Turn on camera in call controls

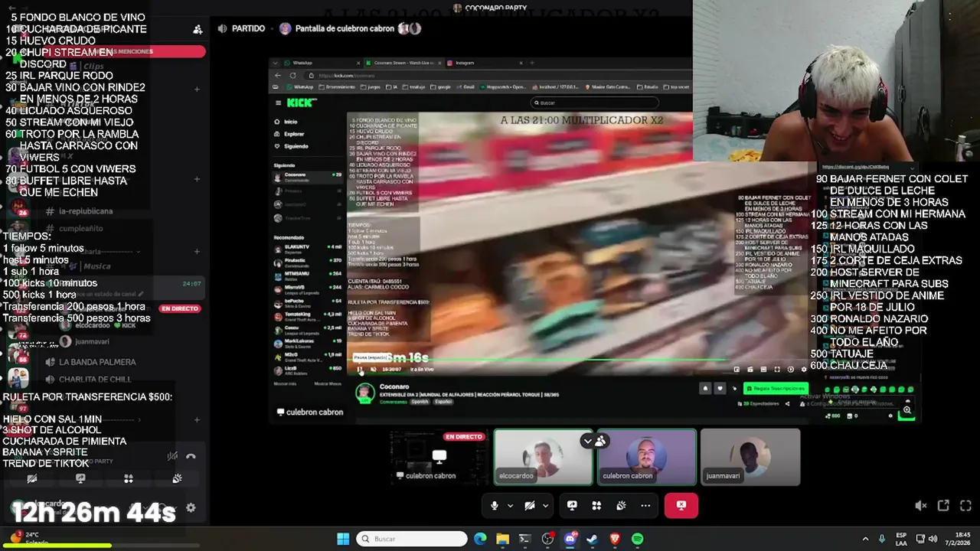[529, 506]
